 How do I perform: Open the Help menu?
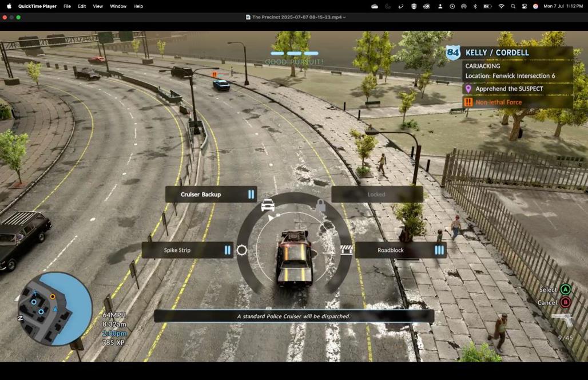pos(138,6)
